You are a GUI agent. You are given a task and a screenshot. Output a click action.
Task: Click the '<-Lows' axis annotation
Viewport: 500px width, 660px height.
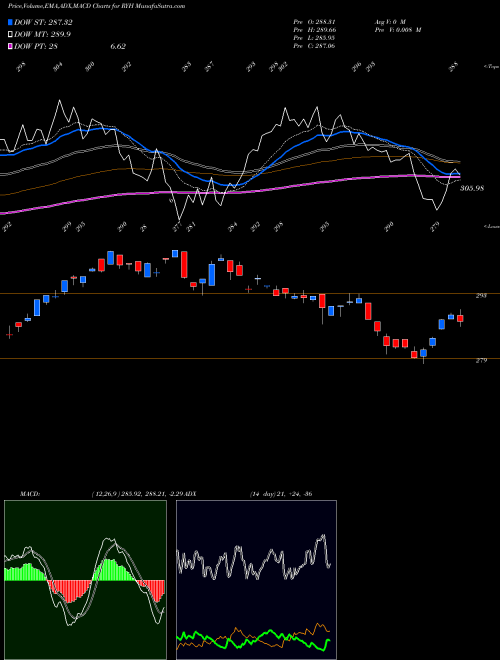(x=491, y=226)
